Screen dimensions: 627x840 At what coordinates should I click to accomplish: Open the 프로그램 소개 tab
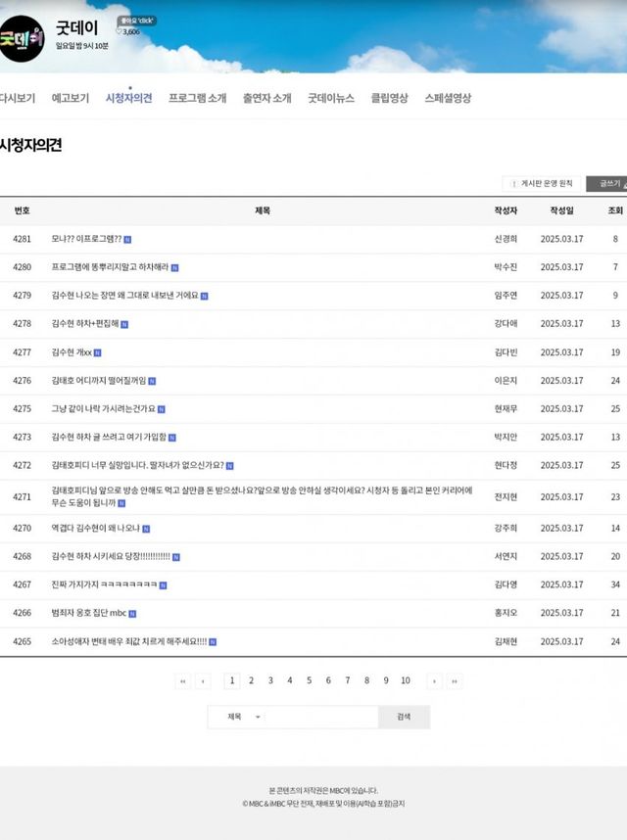click(197, 99)
